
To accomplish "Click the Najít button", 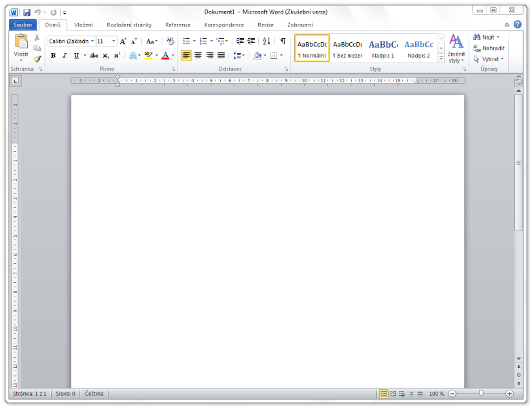I will click(x=486, y=37).
